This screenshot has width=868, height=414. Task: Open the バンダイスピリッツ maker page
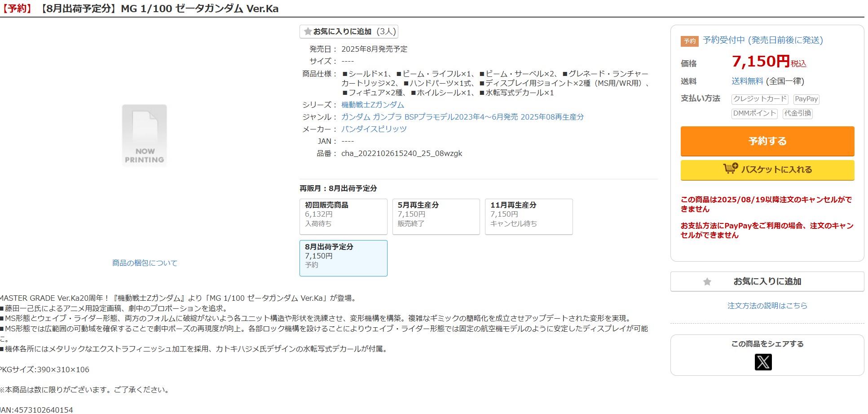[x=374, y=129]
